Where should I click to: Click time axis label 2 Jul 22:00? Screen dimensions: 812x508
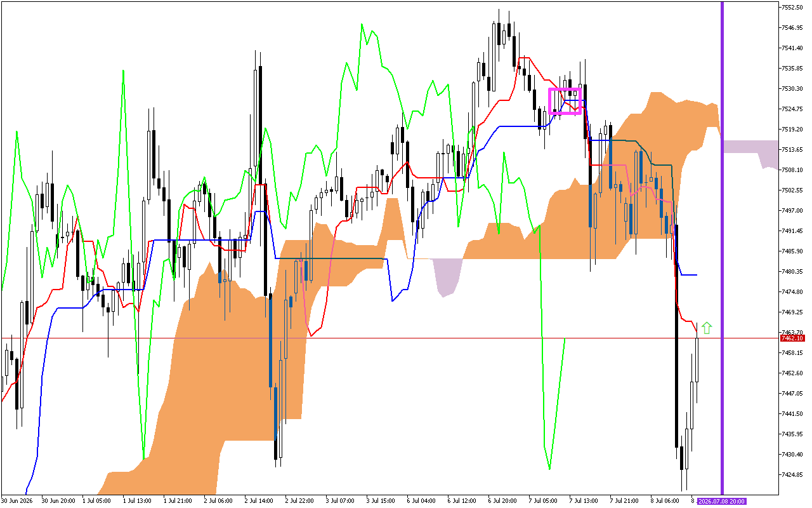coord(301,501)
